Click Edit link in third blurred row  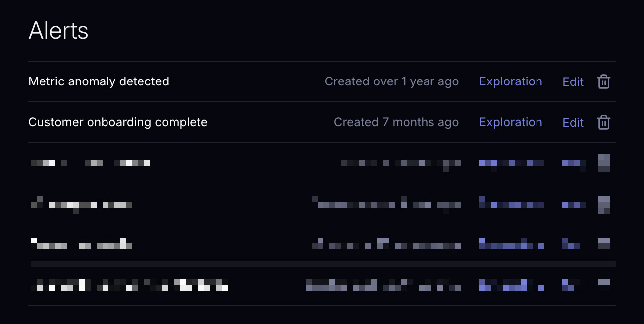(x=573, y=163)
